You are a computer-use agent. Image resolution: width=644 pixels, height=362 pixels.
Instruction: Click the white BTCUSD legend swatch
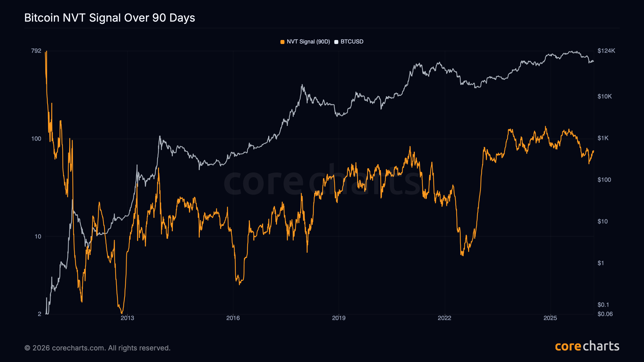[336, 42]
